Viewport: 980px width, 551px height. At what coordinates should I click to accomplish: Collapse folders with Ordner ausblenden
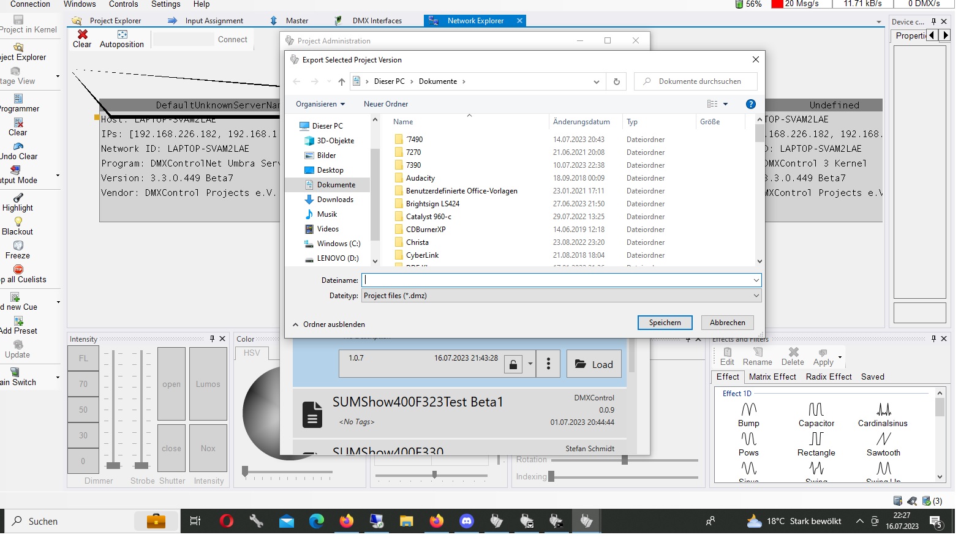329,324
